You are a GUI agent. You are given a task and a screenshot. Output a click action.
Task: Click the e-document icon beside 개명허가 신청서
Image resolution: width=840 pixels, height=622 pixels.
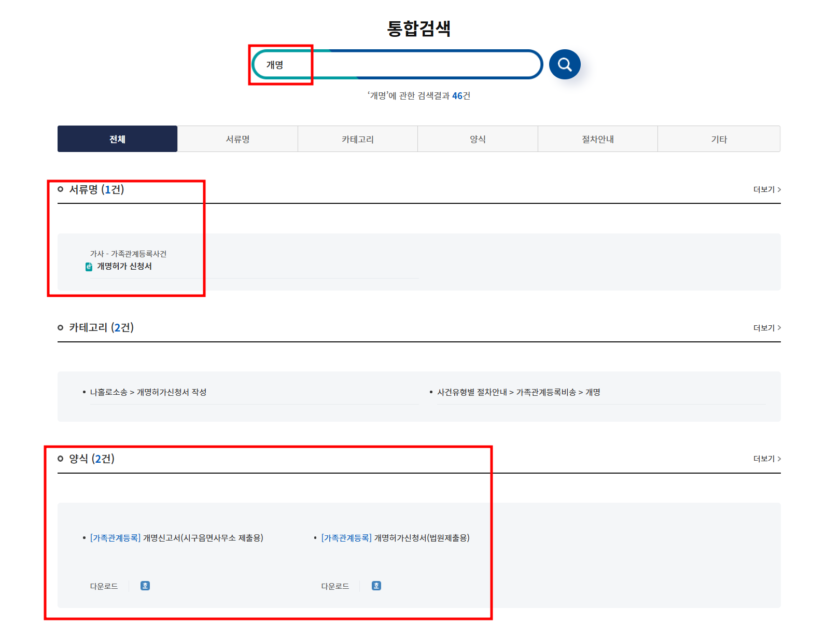[89, 267]
